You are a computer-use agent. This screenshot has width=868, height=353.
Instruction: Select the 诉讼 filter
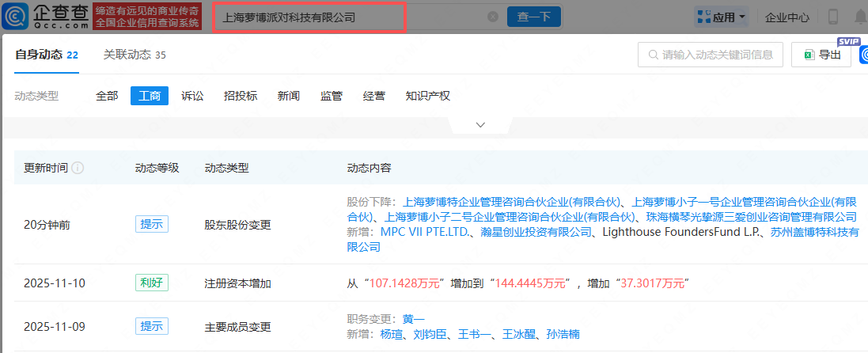coord(192,96)
